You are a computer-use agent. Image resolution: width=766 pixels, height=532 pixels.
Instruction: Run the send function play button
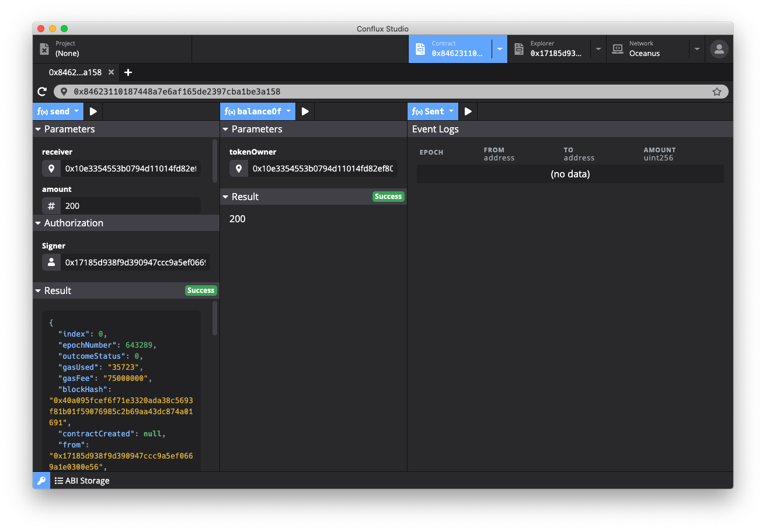click(93, 111)
